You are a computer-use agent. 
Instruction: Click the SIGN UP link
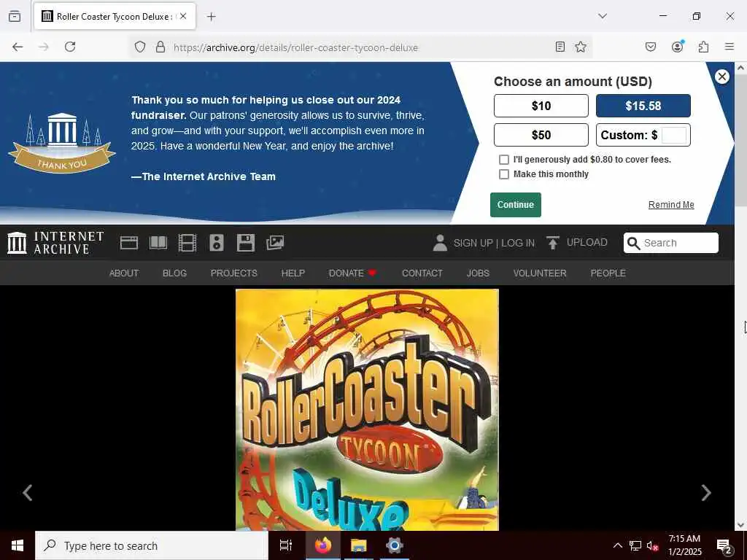coord(473,243)
